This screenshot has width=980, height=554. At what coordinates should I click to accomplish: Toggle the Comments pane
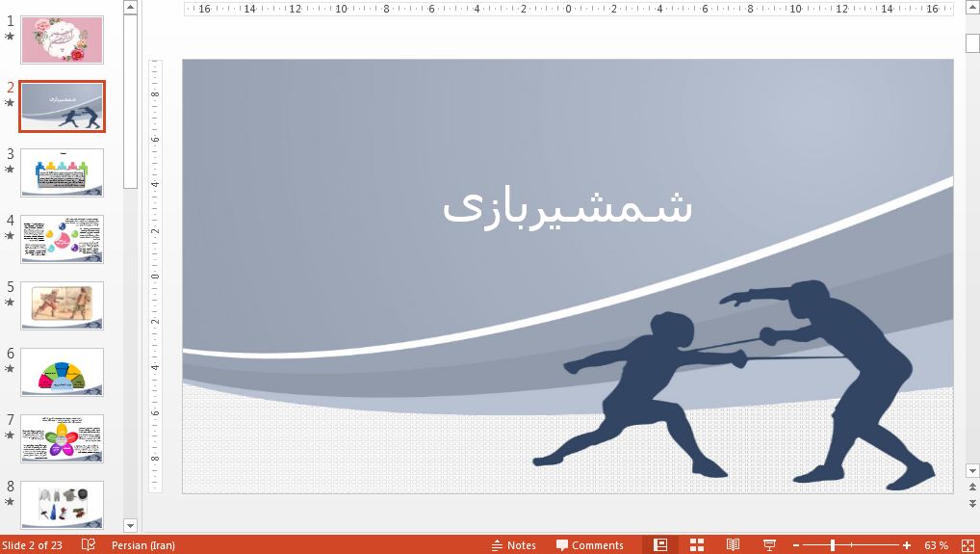click(589, 545)
